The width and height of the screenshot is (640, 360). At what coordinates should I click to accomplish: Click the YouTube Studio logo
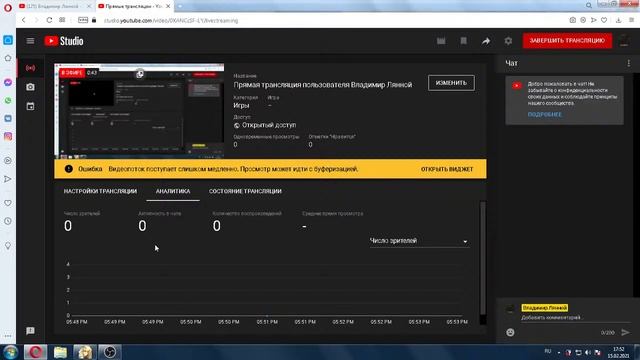click(64, 41)
